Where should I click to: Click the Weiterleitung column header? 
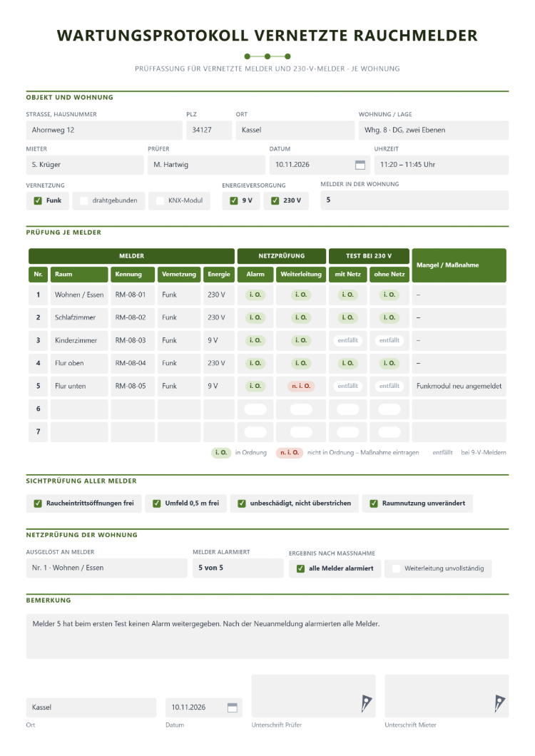301,275
